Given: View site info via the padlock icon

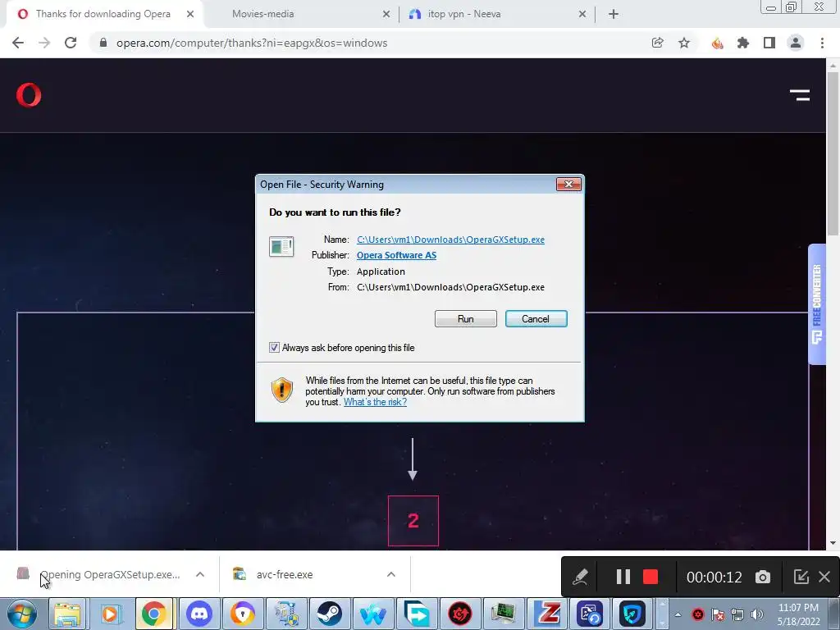Looking at the screenshot, I should coord(103,43).
